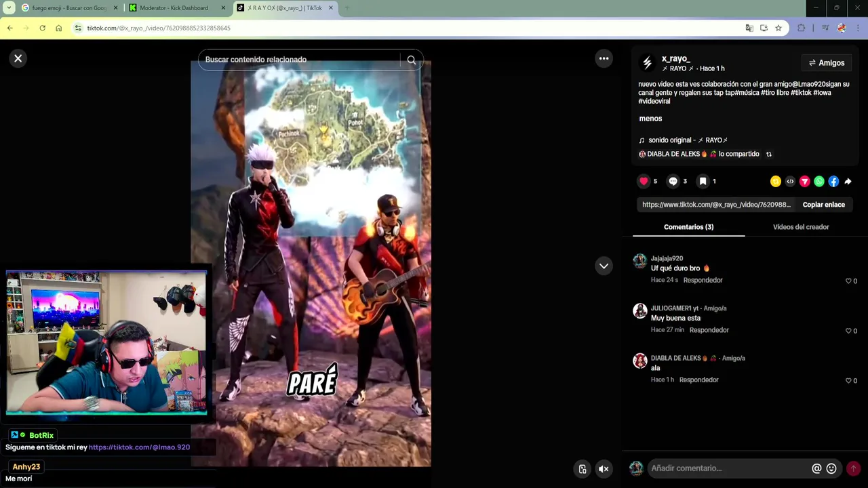Share the video to Facebook
This screenshot has width=868, height=488.
(833, 181)
